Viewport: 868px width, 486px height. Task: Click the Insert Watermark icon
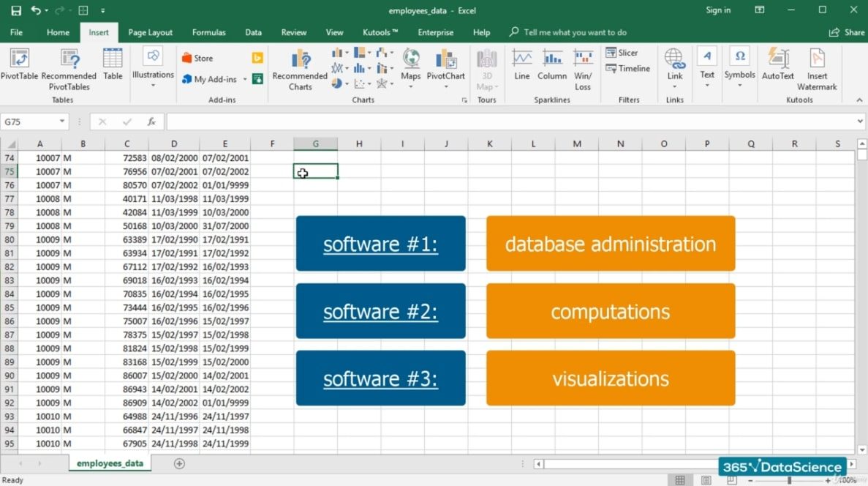pos(817,70)
